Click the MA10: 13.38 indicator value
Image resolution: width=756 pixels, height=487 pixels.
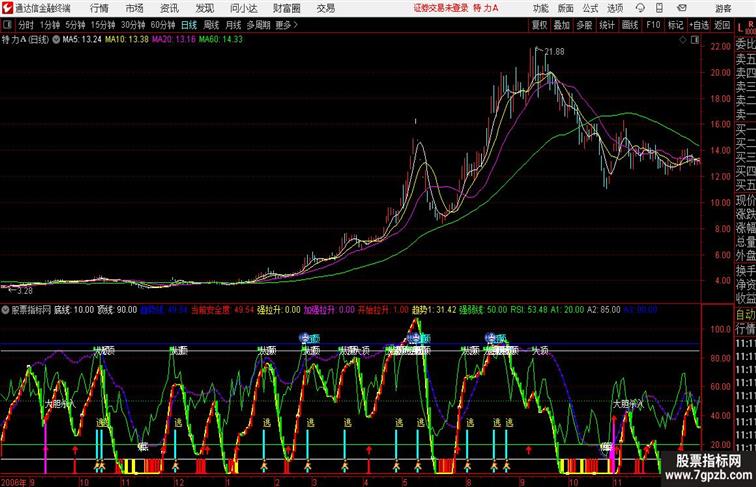pyautogui.click(x=126, y=40)
